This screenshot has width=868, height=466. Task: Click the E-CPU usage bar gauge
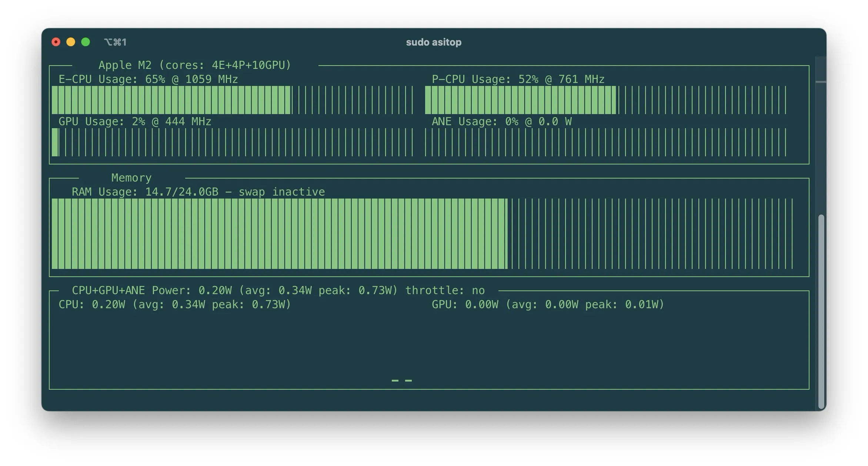pos(232,100)
